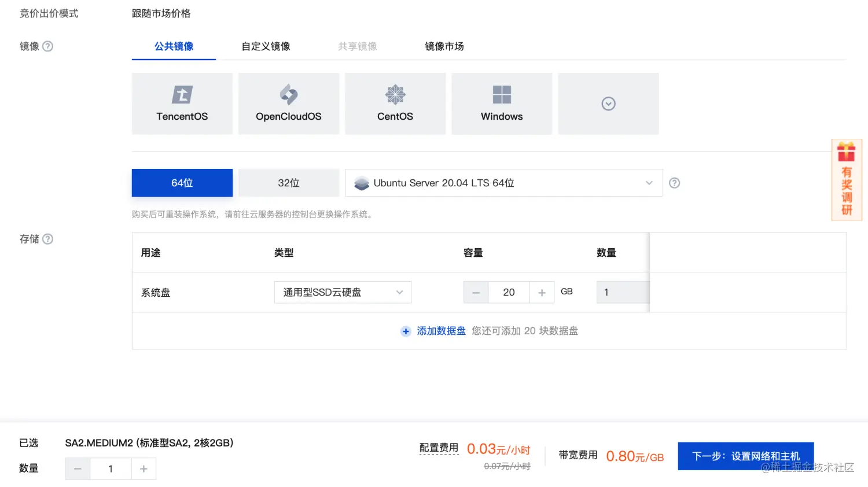Increase instance 数量 with plus button
Screen dimensions: 868x487
[144, 468]
